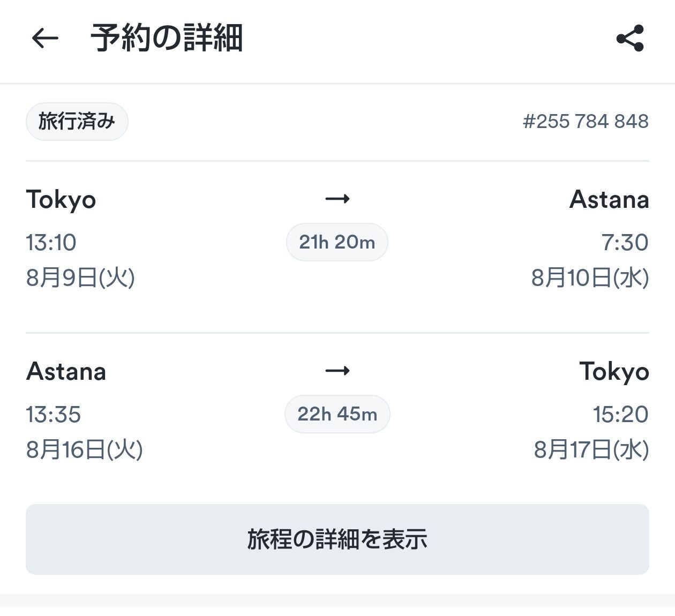Tap the outbound Astana arrival city
Screen dimensions: 675x616
point(609,200)
